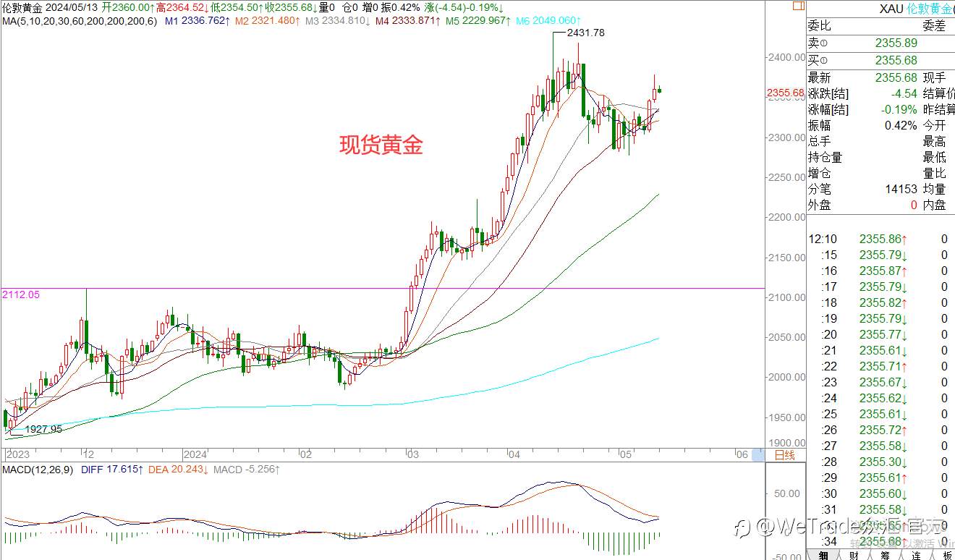
Task: Click the 买① buy price row
Action: point(880,60)
